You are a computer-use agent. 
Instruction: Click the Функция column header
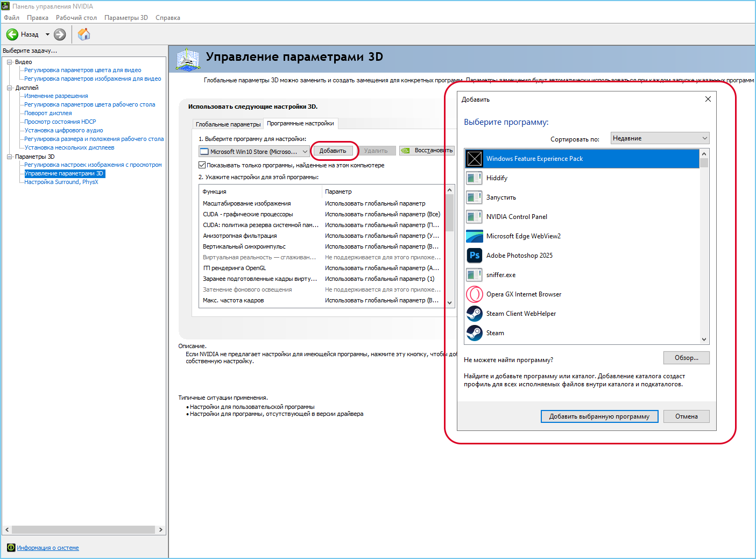point(260,192)
